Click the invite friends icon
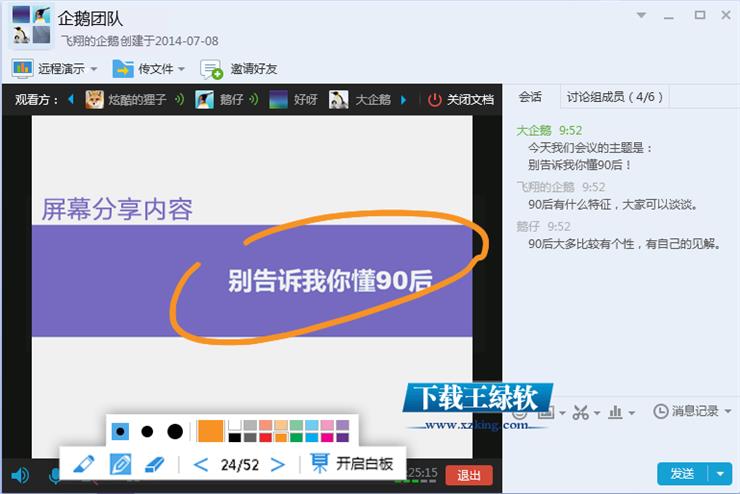Image resolution: width=740 pixels, height=494 pixels. (211, 69)
